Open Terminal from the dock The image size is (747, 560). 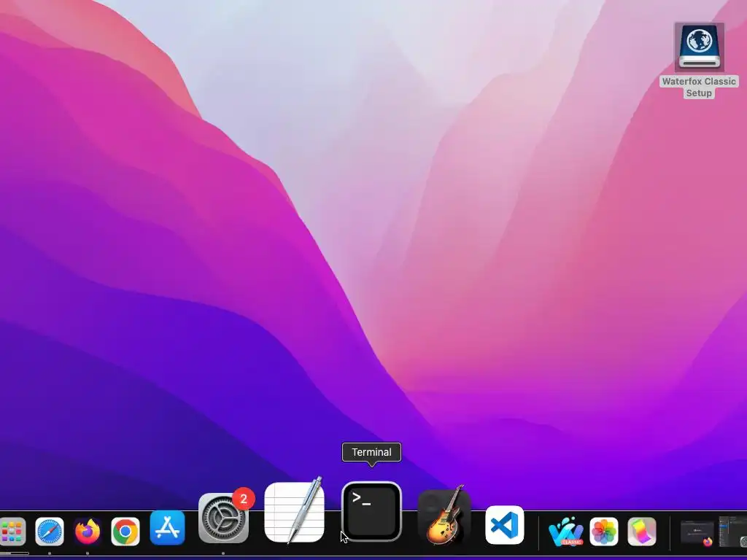(x=371, y=511)
